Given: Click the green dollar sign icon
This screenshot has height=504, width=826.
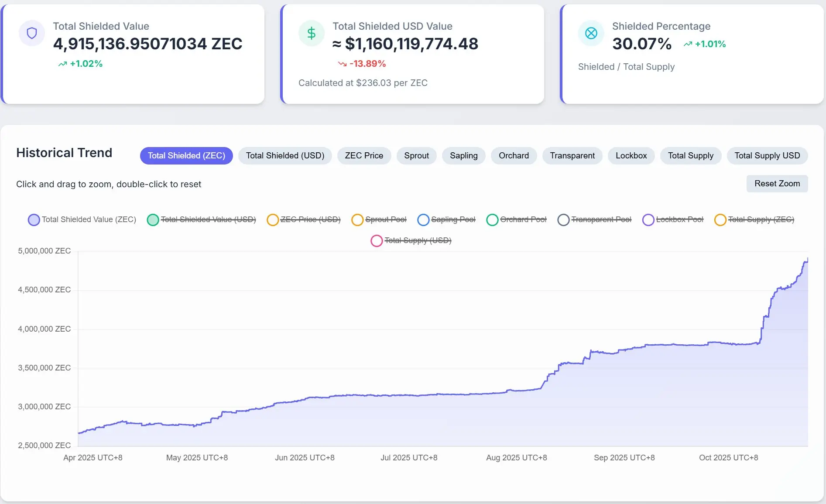Looking at the screenshot, I should coord(312,33).
